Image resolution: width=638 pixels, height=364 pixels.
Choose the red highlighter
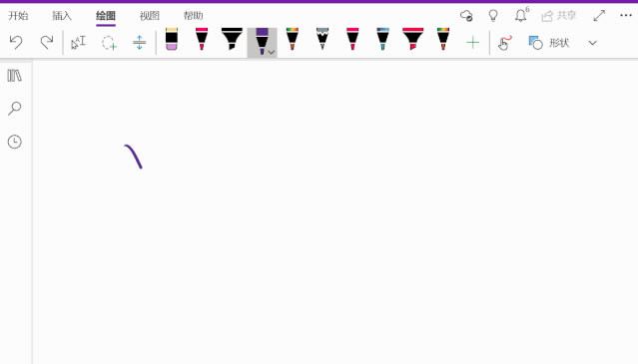coord(412,39)
